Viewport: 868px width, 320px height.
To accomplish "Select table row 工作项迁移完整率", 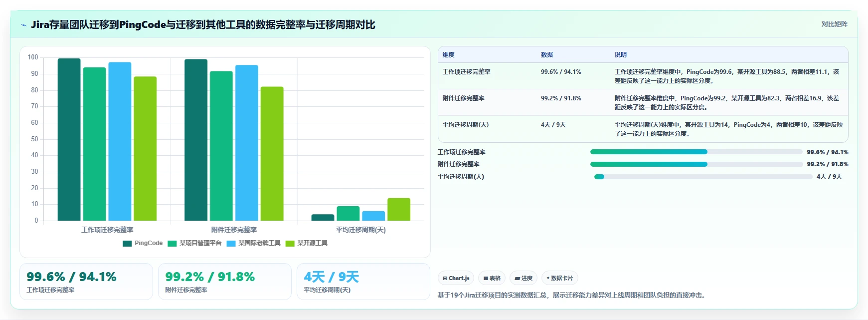I will click(643, 76).
